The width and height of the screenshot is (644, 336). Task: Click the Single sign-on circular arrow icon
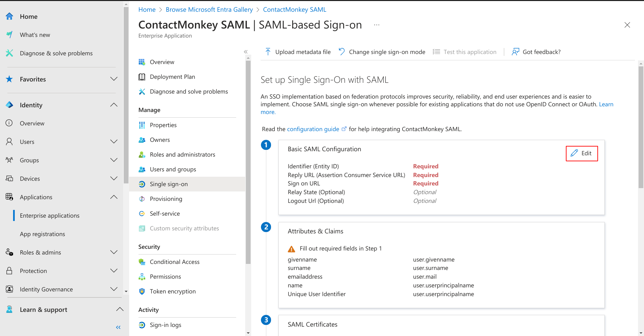(142, 184)
